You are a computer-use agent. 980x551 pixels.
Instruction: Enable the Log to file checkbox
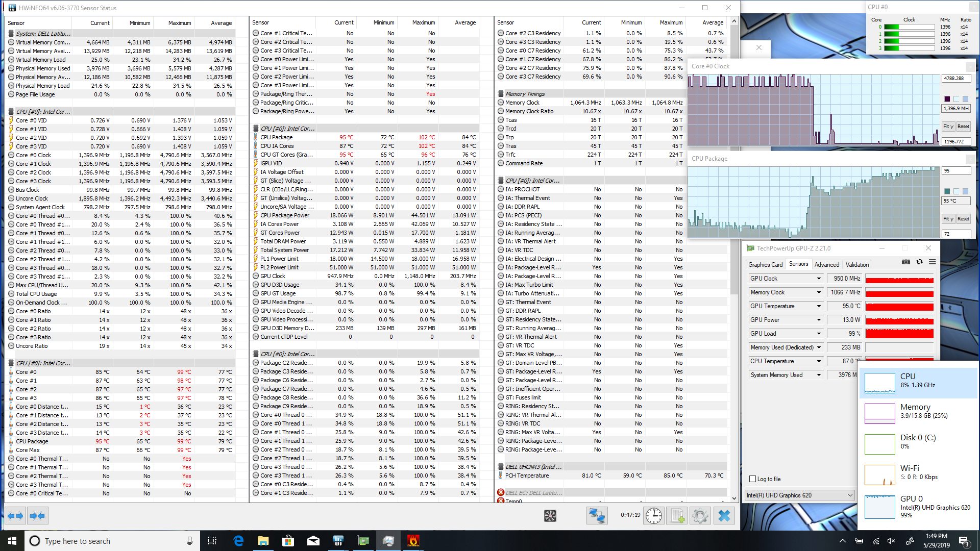pos(752,479)
